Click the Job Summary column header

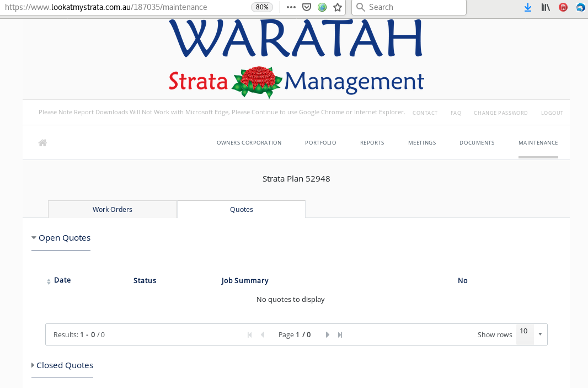245,281
